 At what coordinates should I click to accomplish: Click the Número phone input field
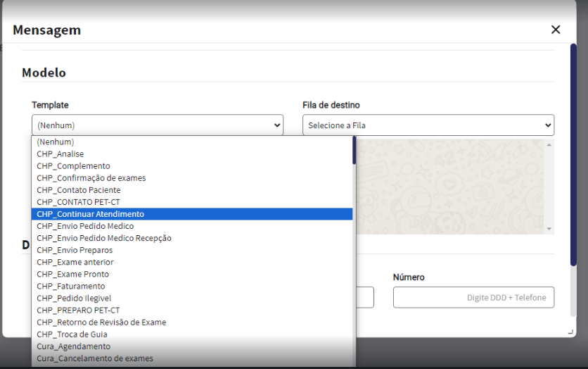(x=473, y=297)
